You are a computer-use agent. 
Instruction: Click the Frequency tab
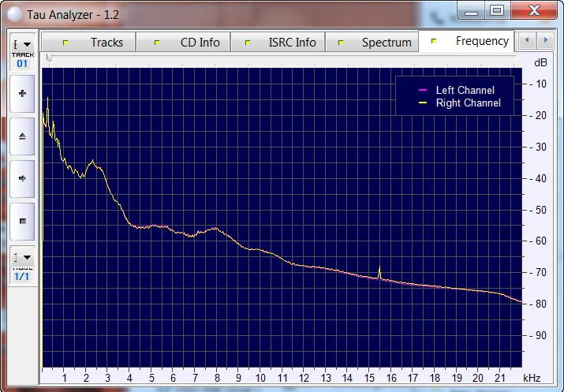coord(481,41)
